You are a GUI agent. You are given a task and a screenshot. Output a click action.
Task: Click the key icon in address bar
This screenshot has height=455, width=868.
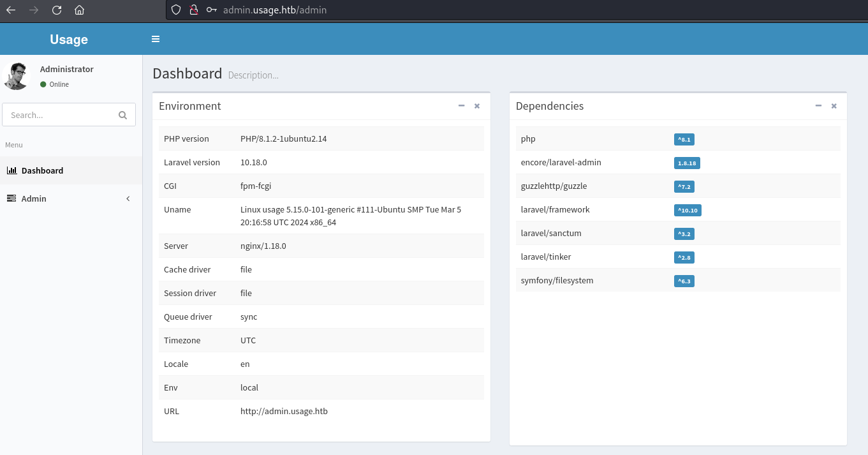(x=210, y=10)
